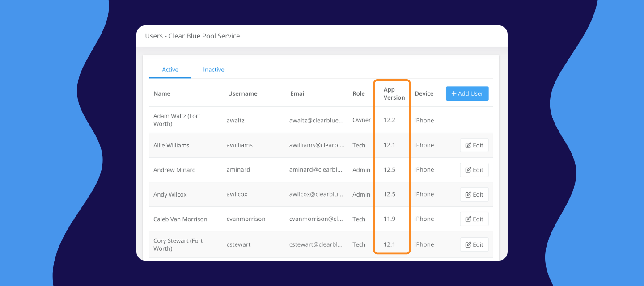Edit Cory Stewart user

[475, 244]
